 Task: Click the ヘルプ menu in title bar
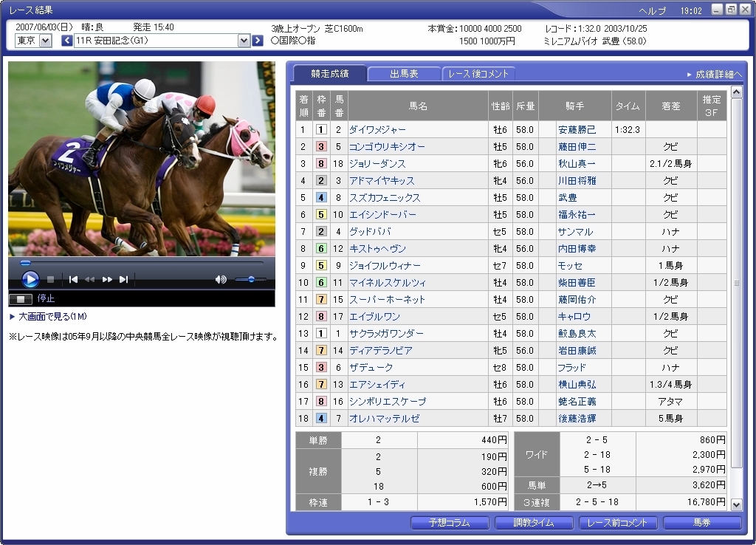(x=652, y=10)
